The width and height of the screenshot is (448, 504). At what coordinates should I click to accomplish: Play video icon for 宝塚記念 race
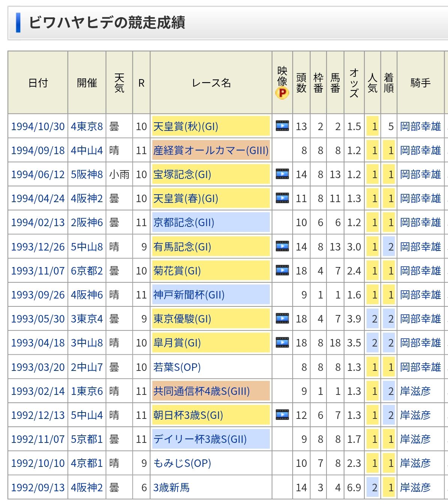(282, 174)
